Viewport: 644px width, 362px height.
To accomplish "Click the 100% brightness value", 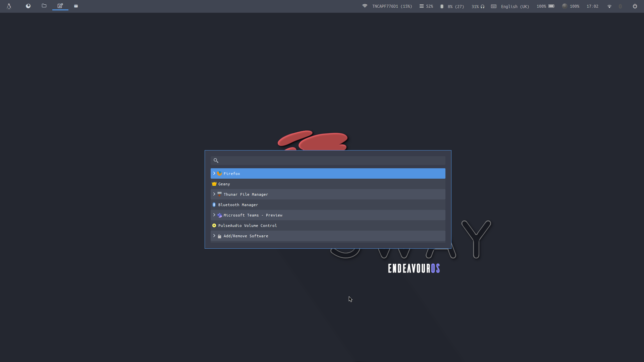I will pos(575,6).
